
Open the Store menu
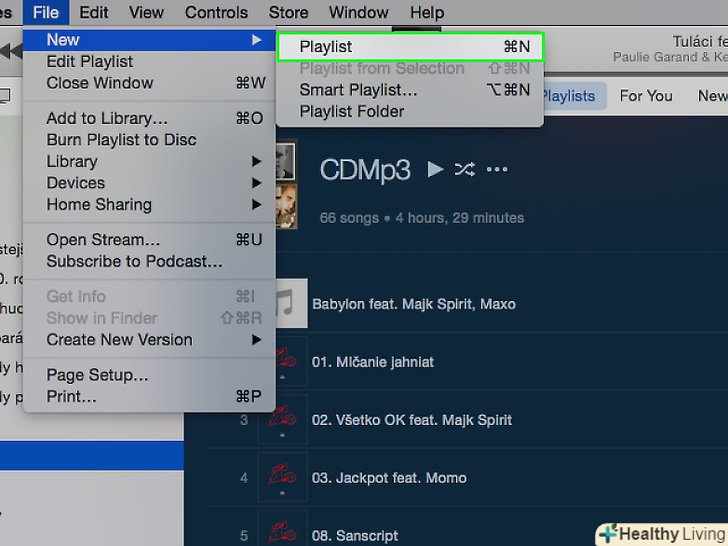288,12
